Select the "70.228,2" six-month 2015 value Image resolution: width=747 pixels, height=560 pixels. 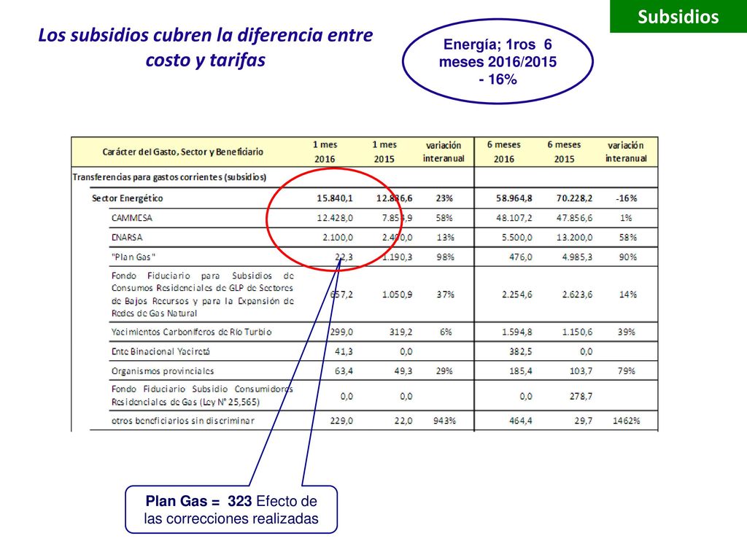tap(575, 198)
